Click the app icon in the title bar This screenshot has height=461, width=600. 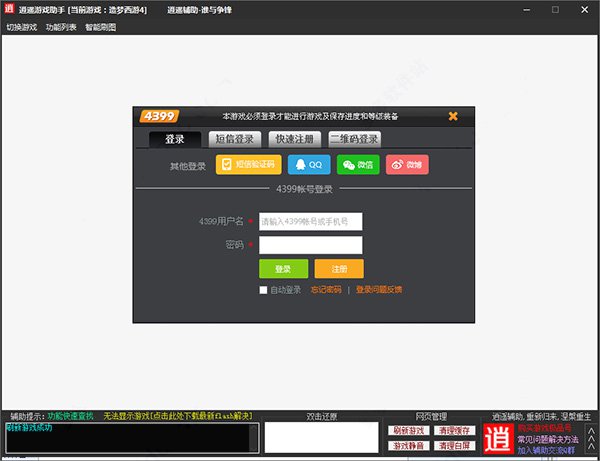(10, 9)
